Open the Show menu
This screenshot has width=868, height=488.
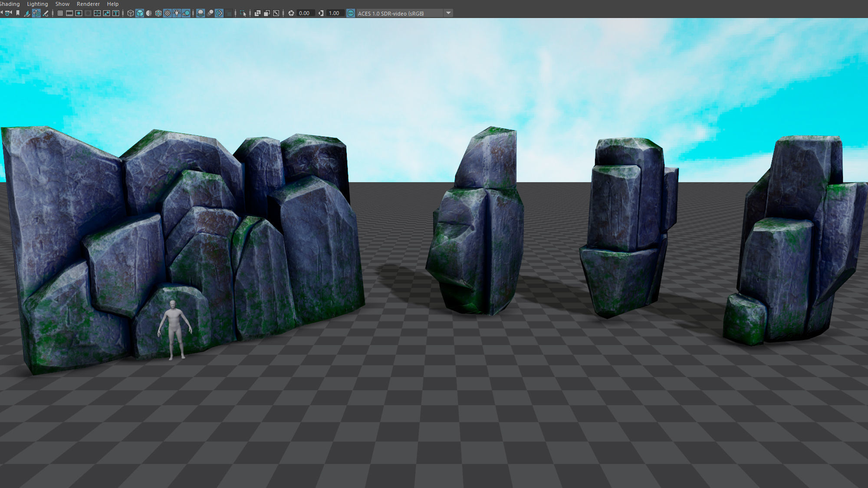[62, 4]
